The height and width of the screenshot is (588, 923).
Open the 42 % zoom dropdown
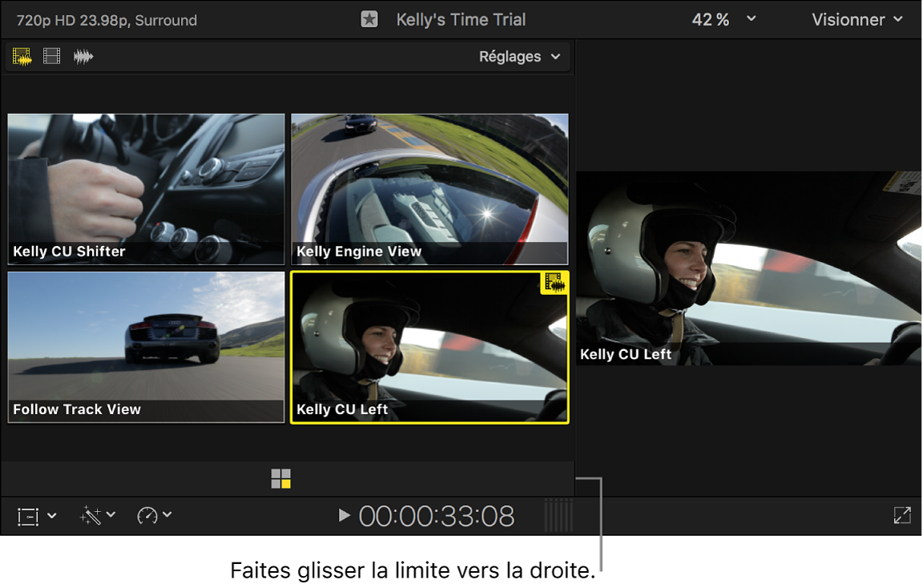(x=723, y=19)
